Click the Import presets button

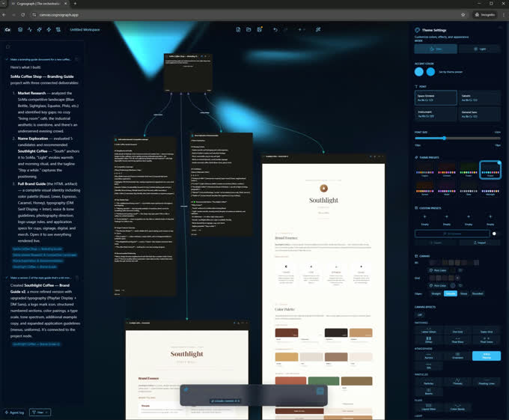click(480, 243)
